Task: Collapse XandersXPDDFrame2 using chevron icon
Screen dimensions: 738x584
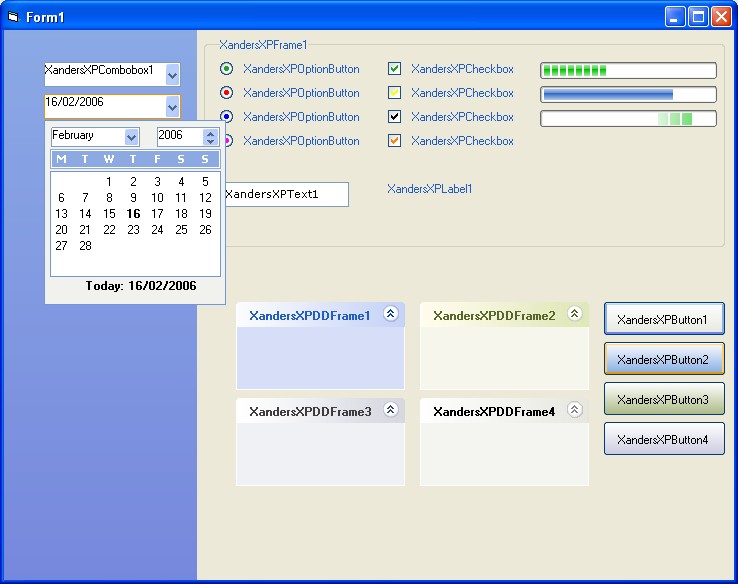Action: coord(574,314)
